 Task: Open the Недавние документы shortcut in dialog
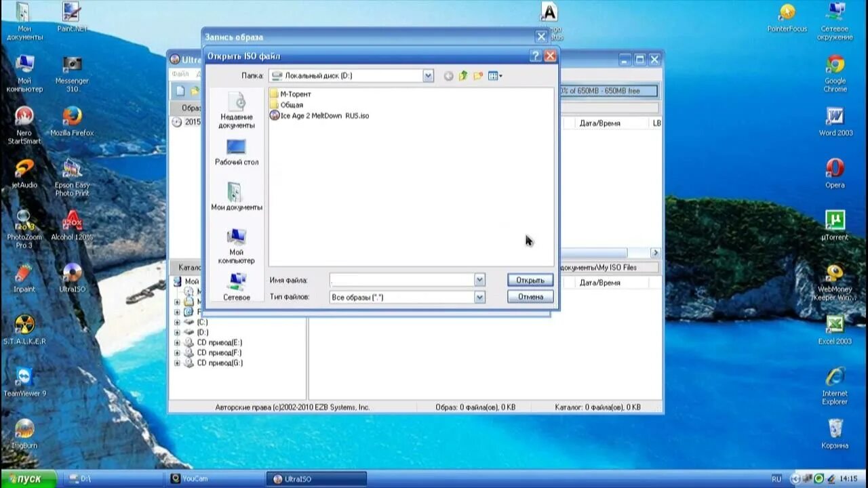point(236,110)
